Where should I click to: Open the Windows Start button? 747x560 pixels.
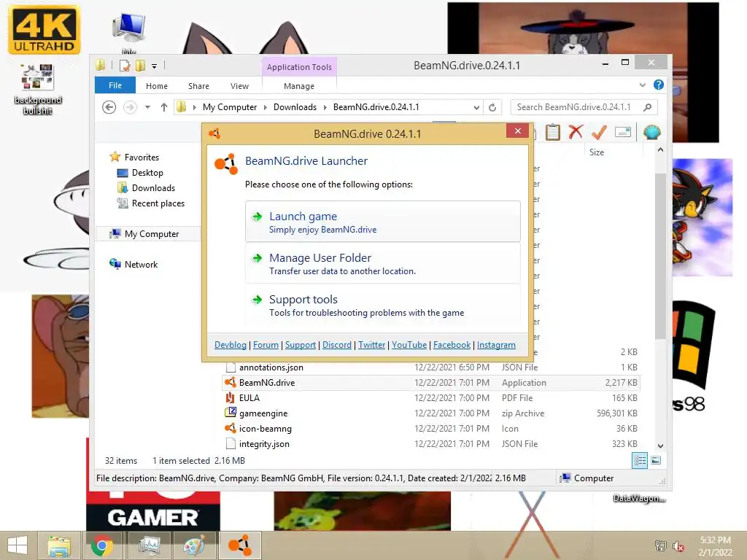point(18,545)
